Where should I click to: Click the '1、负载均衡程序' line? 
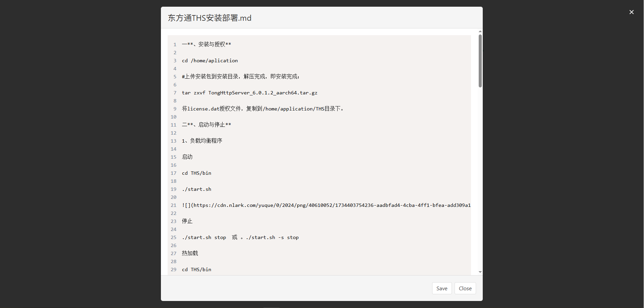[202, 141]
